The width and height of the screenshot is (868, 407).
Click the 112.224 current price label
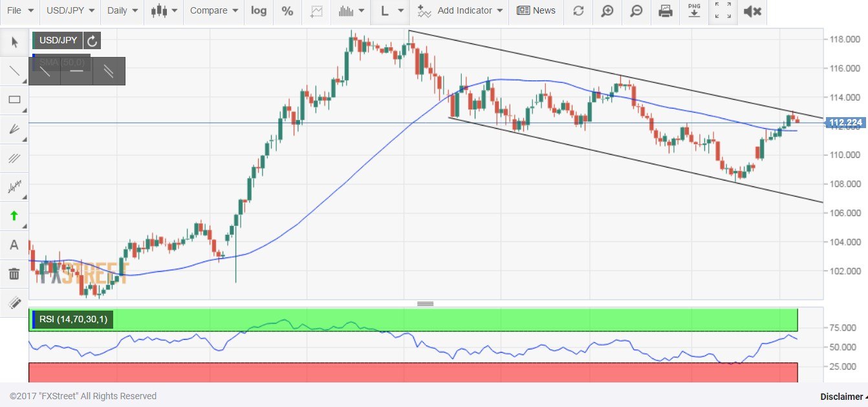[846, 123]
